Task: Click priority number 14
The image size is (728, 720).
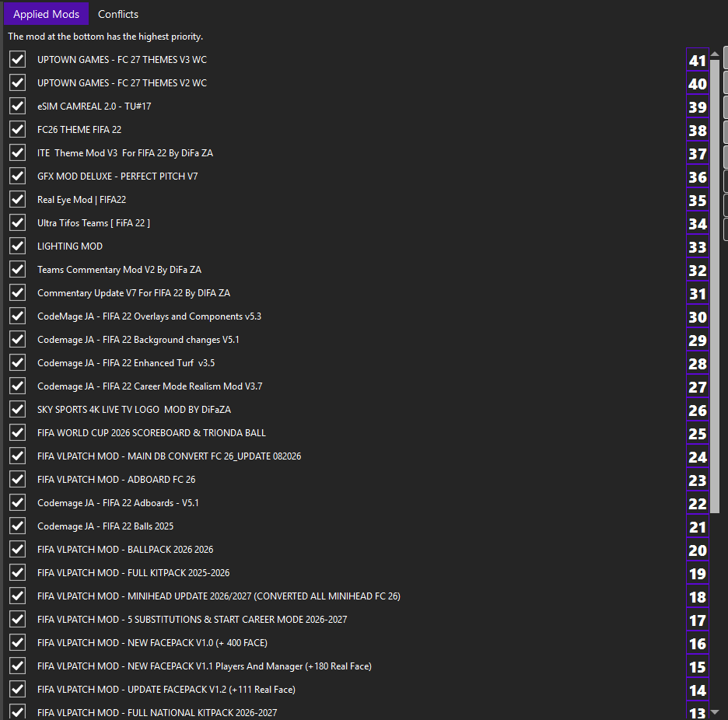Action: [x=698, y=690]
